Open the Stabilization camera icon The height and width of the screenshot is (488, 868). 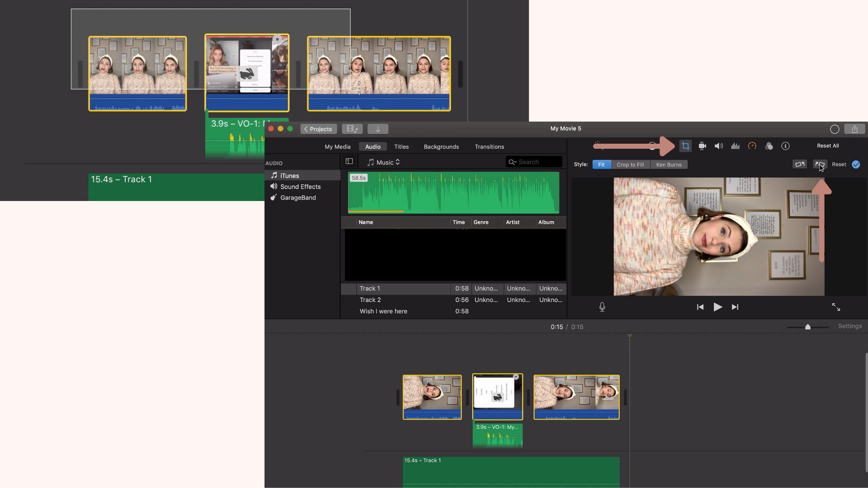pyautogui.click(x=702, y=146)
